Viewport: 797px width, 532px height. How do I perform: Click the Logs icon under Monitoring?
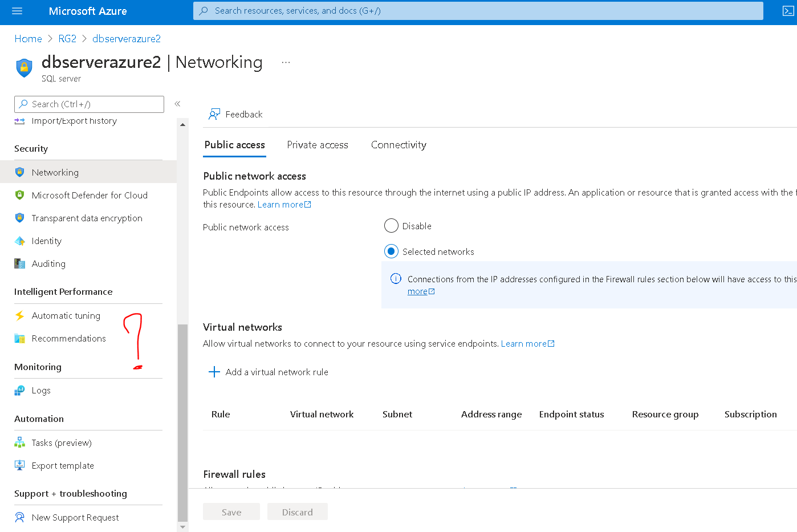point(20,390)
